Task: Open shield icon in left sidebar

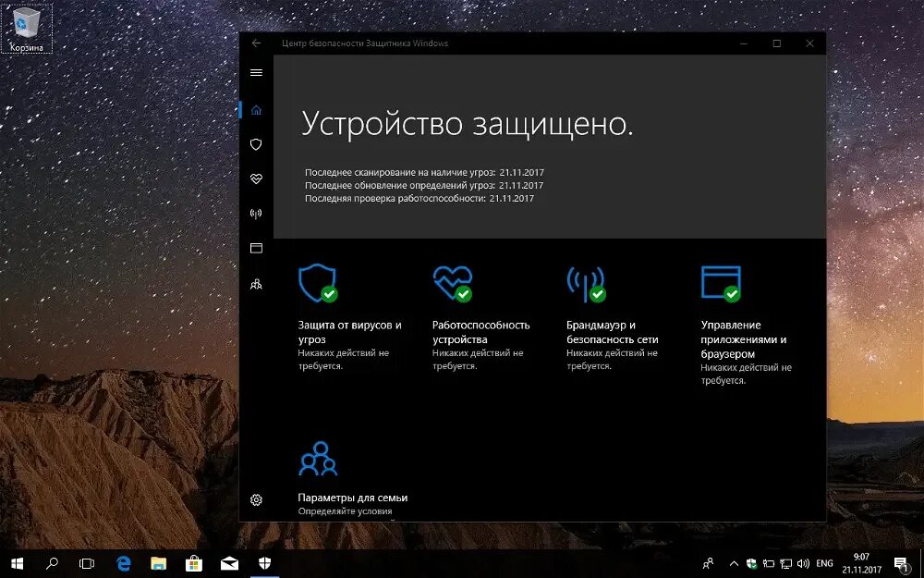Action: (256, 144)
